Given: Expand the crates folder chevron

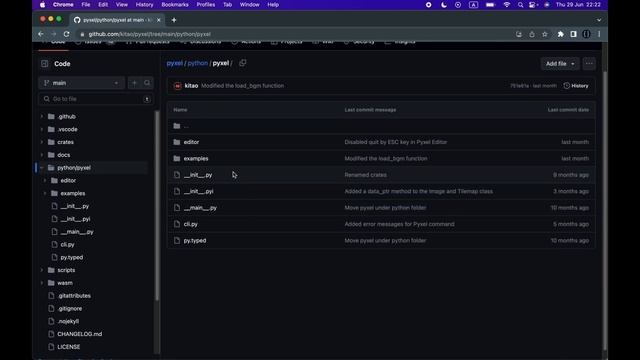Looking at the screenshot, I should click(x=42, y=142).
